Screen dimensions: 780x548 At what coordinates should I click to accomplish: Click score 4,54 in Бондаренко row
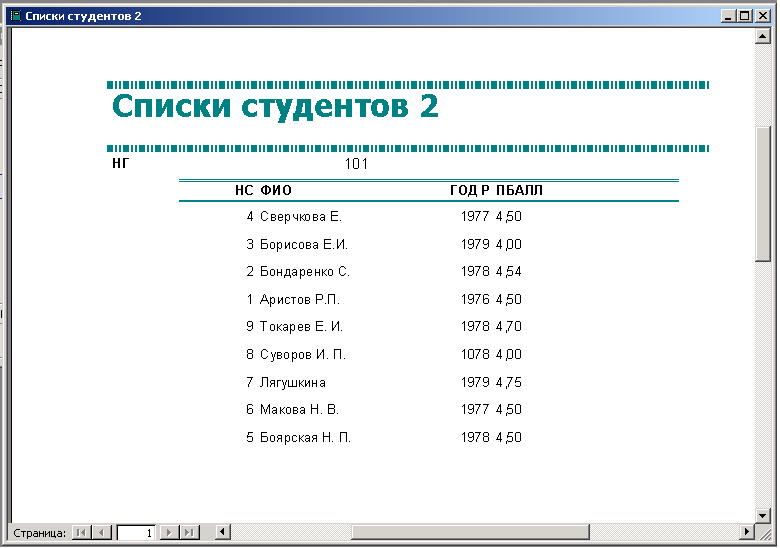(x=508, y=272)
